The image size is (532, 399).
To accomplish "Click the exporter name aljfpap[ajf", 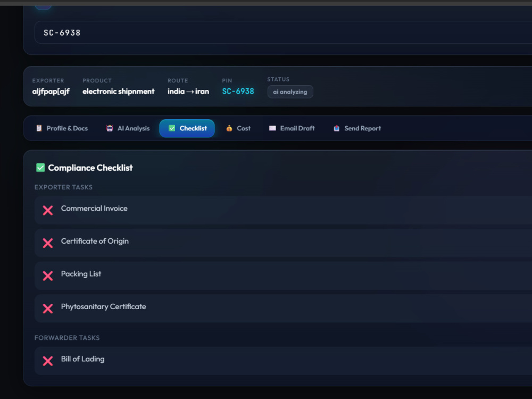I will coord(51,92).
